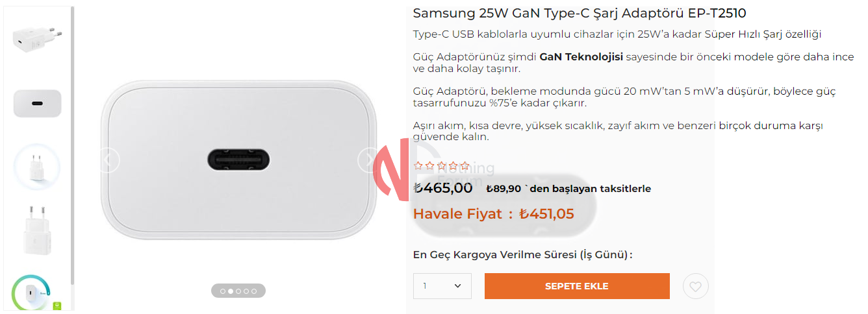Select the upright charger with prongs thumbnail
Viewport: 868px width, 314px height.
[37, 230]
